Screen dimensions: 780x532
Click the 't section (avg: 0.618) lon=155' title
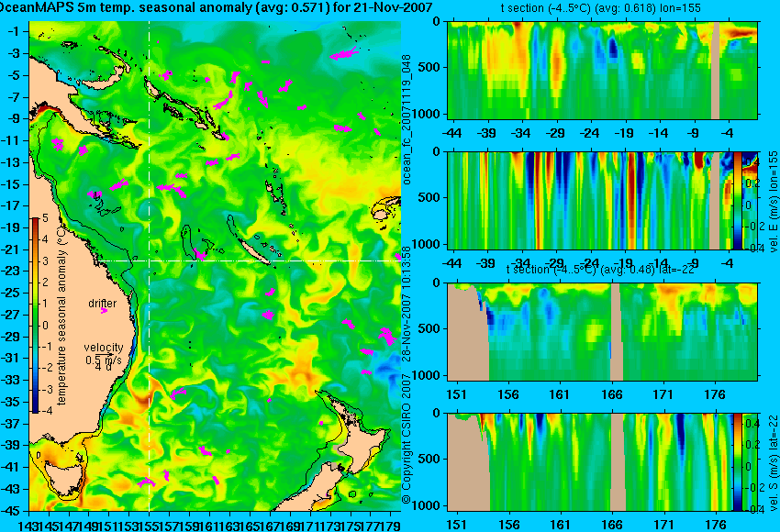tap(600, 8)
